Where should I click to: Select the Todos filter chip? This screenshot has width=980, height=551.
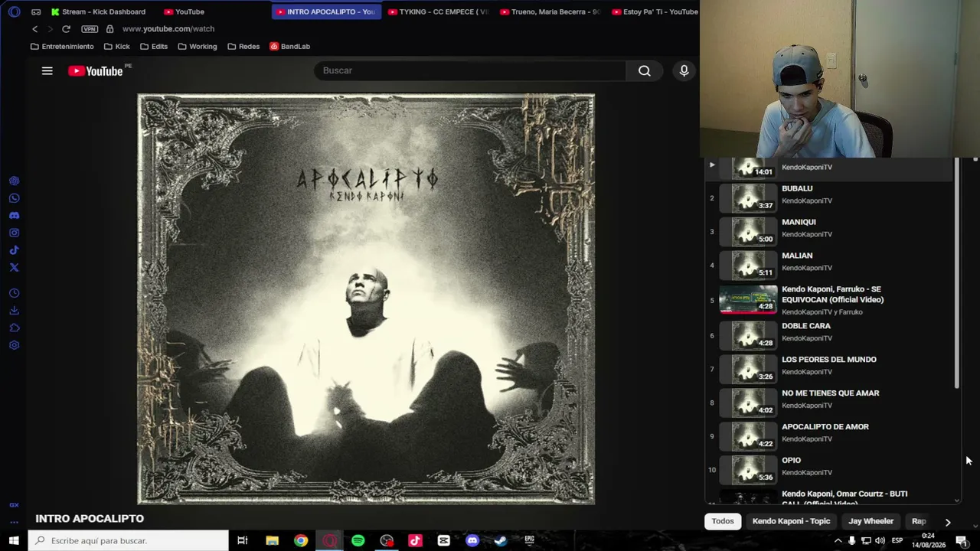click(723, 521)
